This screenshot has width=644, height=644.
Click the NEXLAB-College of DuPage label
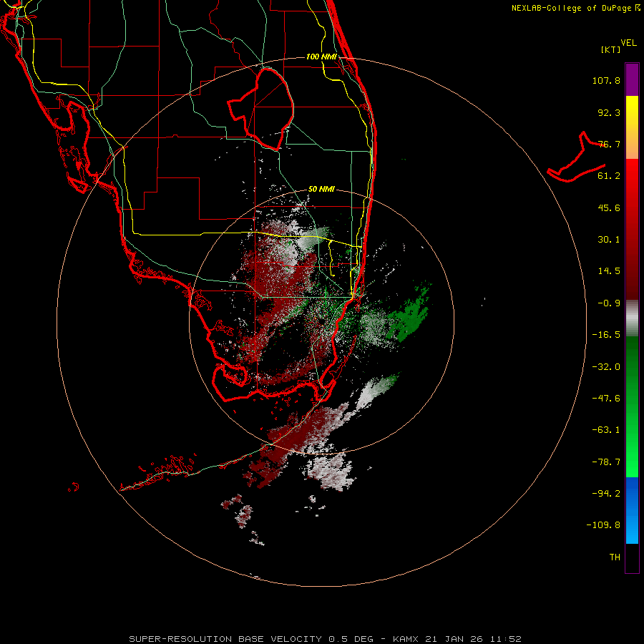click(576, 8)
